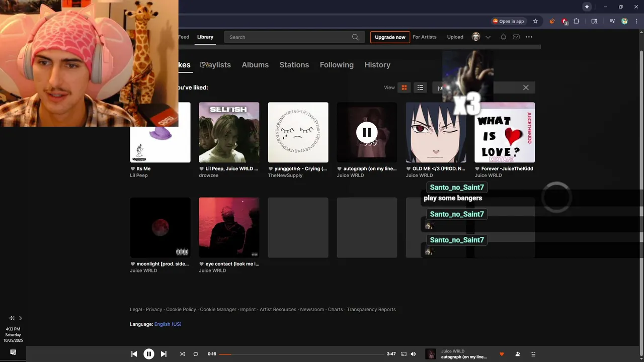The width and height of the screenshot is (644, 362).
Task: Open Juice WRLD artist link in player
Action: 453,351
